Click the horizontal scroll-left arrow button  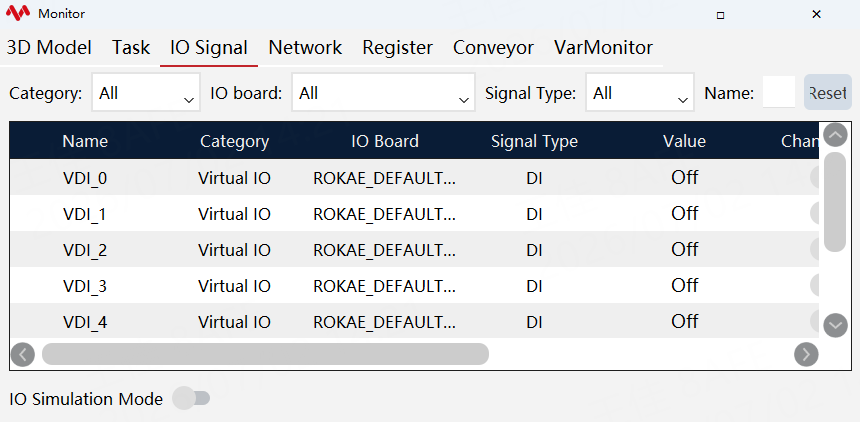(22, 355)
